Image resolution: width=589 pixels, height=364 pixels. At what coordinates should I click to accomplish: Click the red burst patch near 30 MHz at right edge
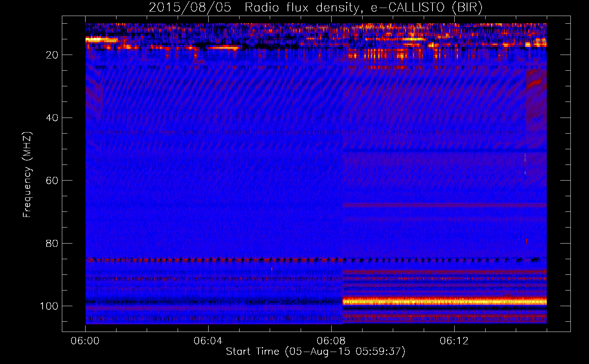[536, 84]
